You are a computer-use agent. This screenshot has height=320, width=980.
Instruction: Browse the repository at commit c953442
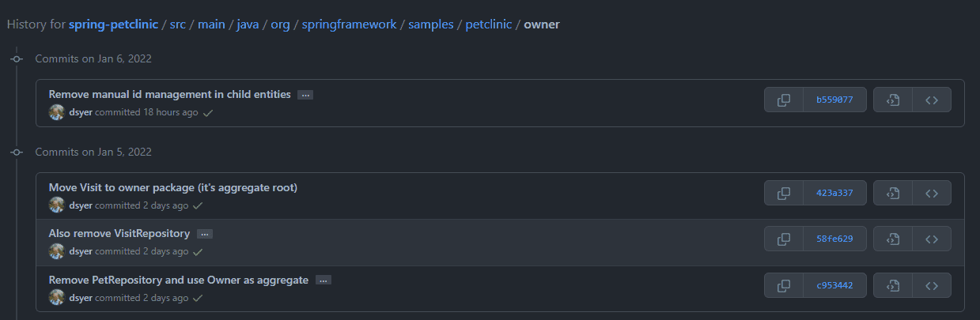click(x=932, y=285)
